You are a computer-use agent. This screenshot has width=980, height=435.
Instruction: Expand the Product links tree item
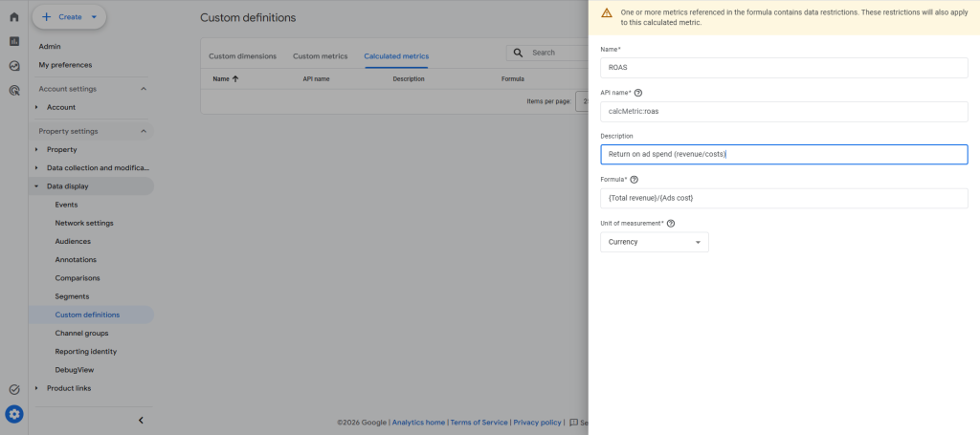(37, 388)
